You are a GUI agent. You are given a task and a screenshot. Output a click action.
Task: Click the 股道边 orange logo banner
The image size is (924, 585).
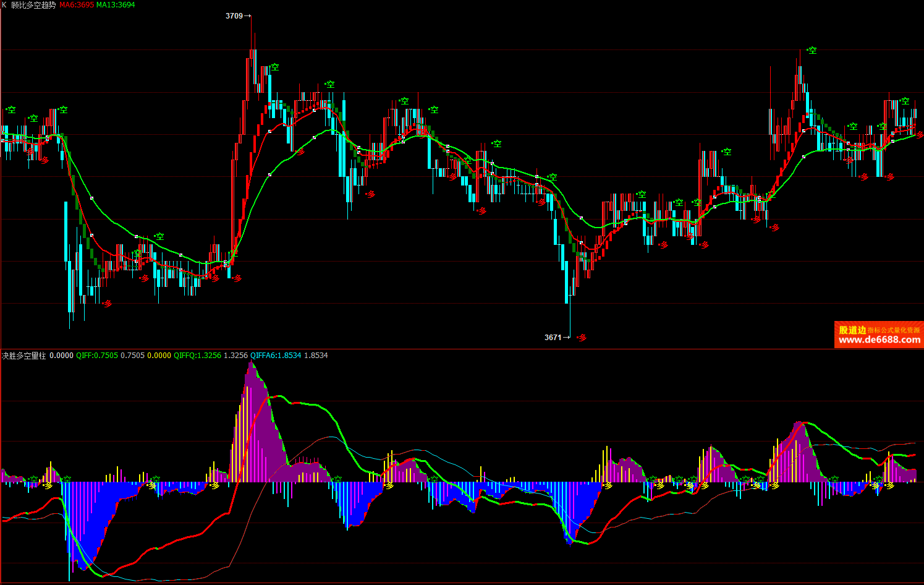(852, 330)
